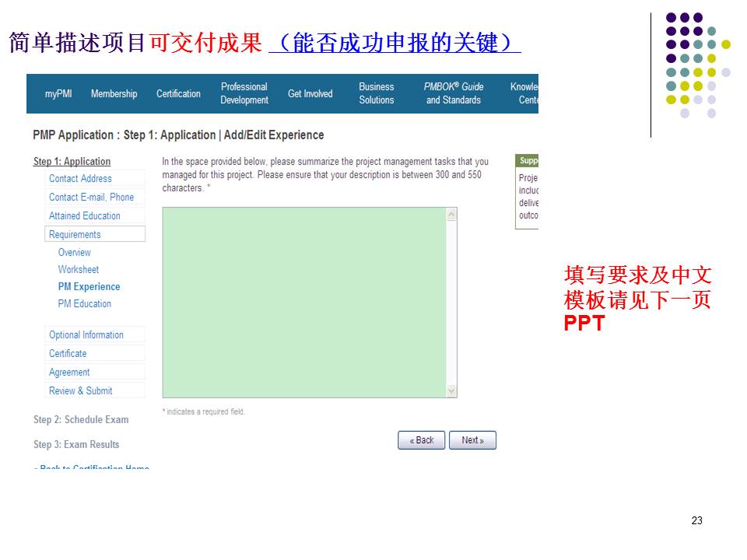Open the myPMI menu
The width and height of the screenshot is (747, 560).
pyautogui.click(x=58, y=94)
